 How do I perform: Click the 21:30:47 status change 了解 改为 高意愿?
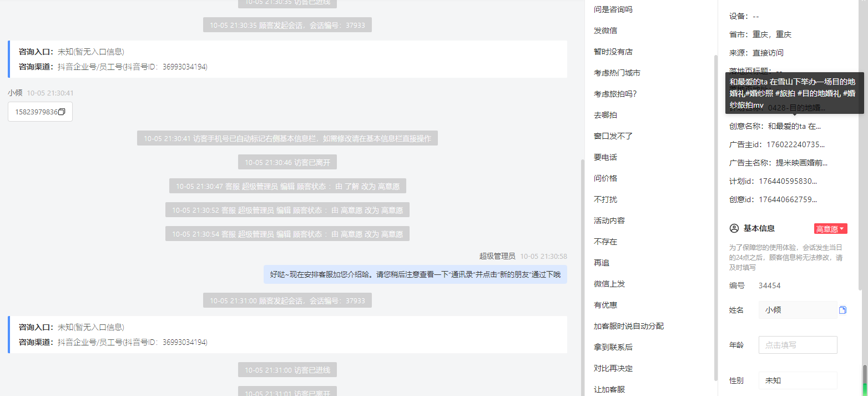(x=287, y=186)
